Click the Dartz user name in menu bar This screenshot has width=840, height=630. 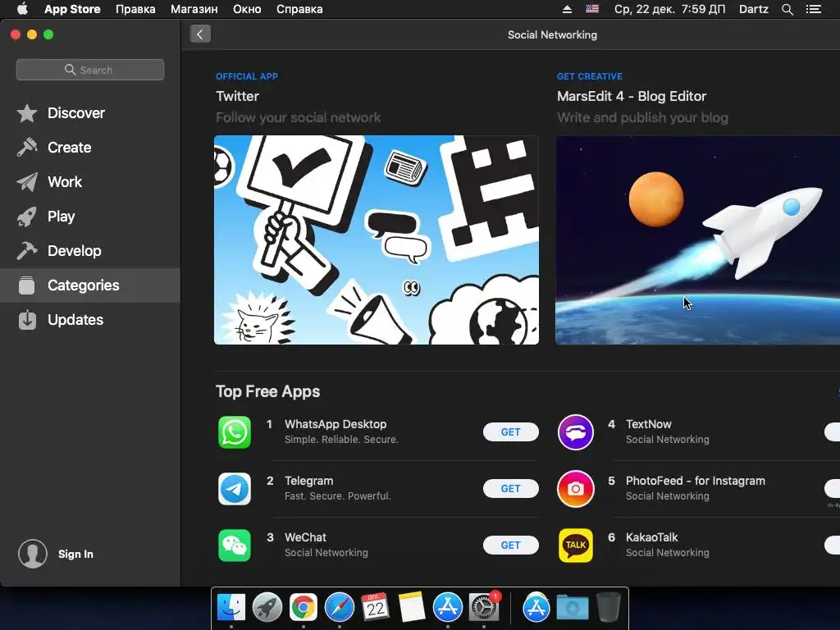pos(753,9)
